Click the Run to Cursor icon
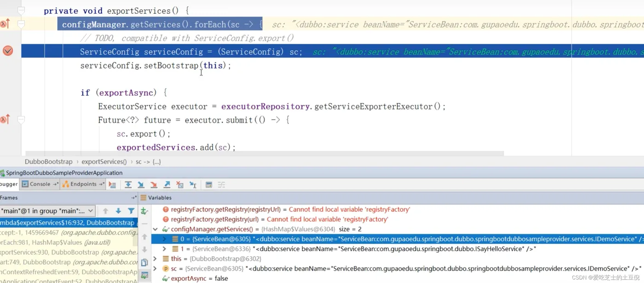This screenshot has width=644, height=283. click(193, 185)
